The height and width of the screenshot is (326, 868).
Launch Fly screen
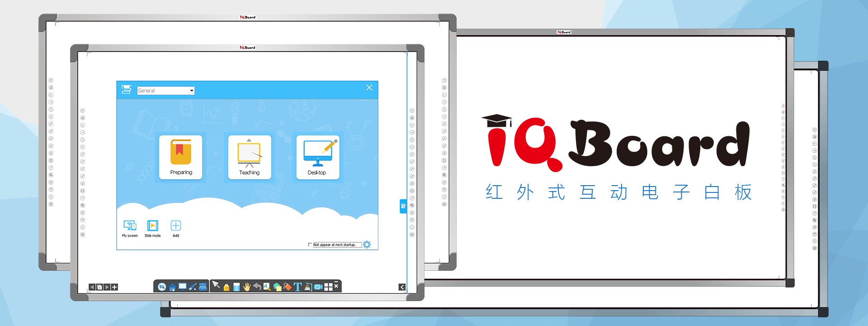click(130, 229)
